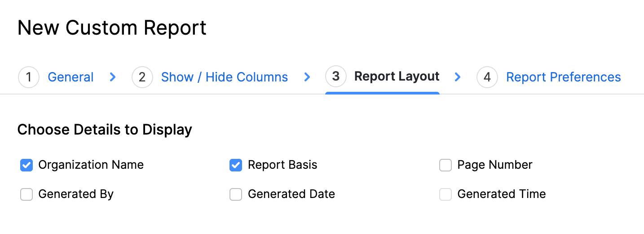The width and height of the screenshot is (644, 234).
Task: Check the Generated Date option
Action: pos(236,194)
